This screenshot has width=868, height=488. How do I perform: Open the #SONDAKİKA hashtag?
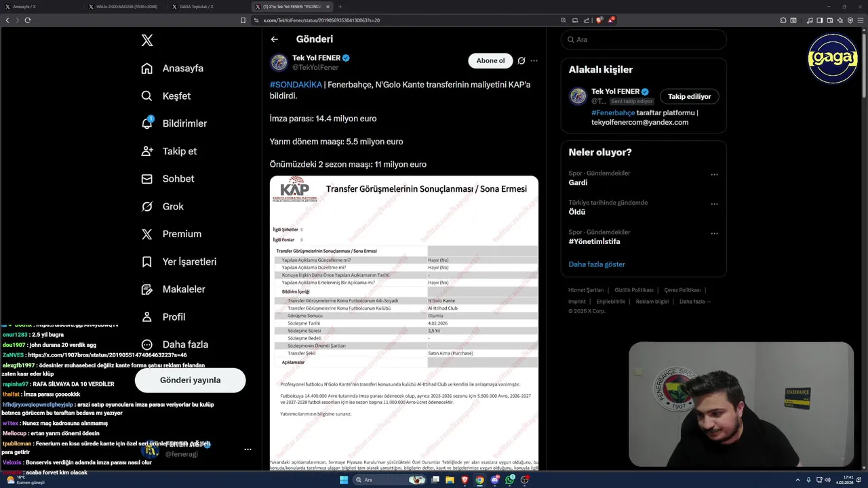click(296, 85)
